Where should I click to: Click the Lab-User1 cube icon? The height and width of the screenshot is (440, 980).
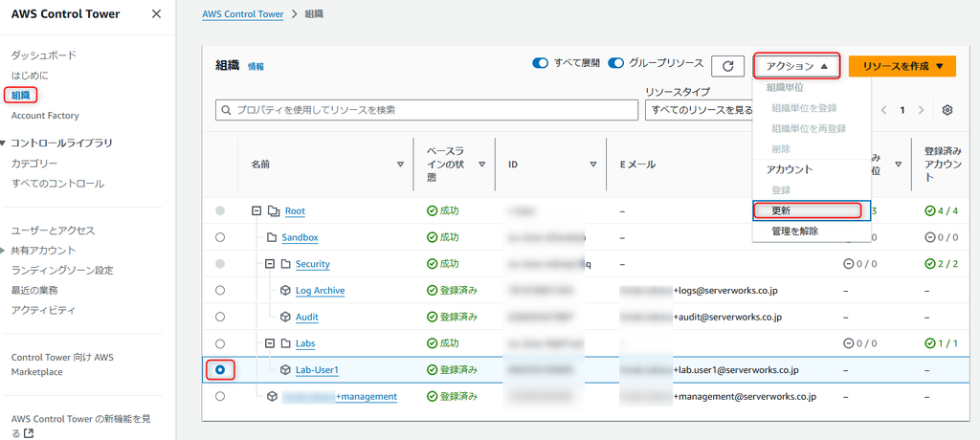tap(285, 370)
